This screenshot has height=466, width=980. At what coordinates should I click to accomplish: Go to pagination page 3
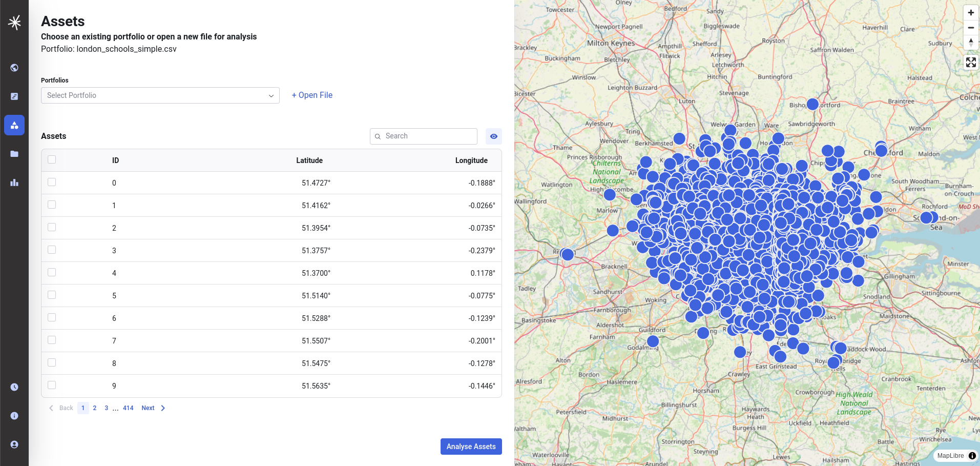pos(107,408)
